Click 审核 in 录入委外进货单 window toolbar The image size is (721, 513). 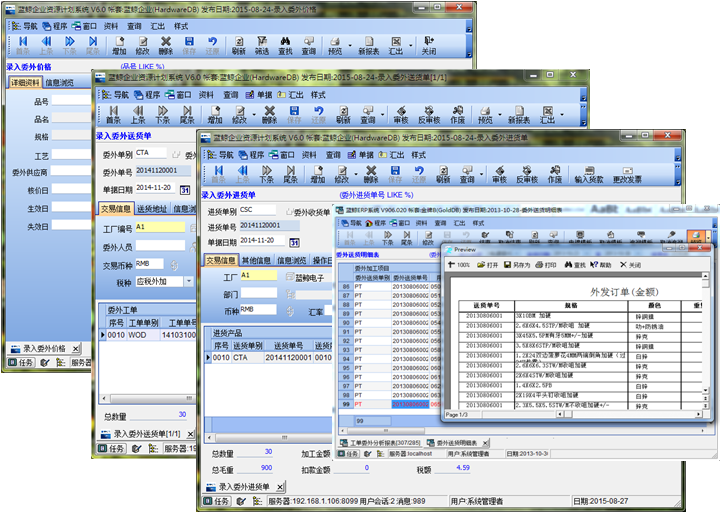[x=499, y=175]
